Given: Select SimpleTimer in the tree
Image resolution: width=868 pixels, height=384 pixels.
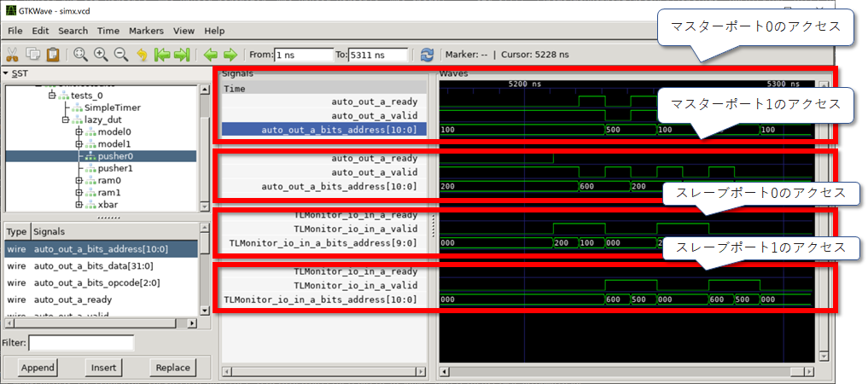Looking at the screenshot, I should coord(113,108).
